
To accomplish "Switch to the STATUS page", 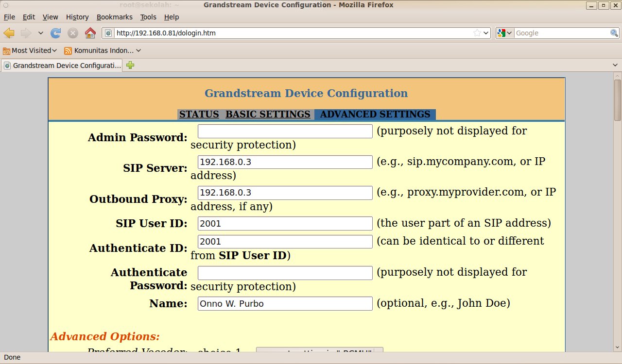I will point(199,115).
